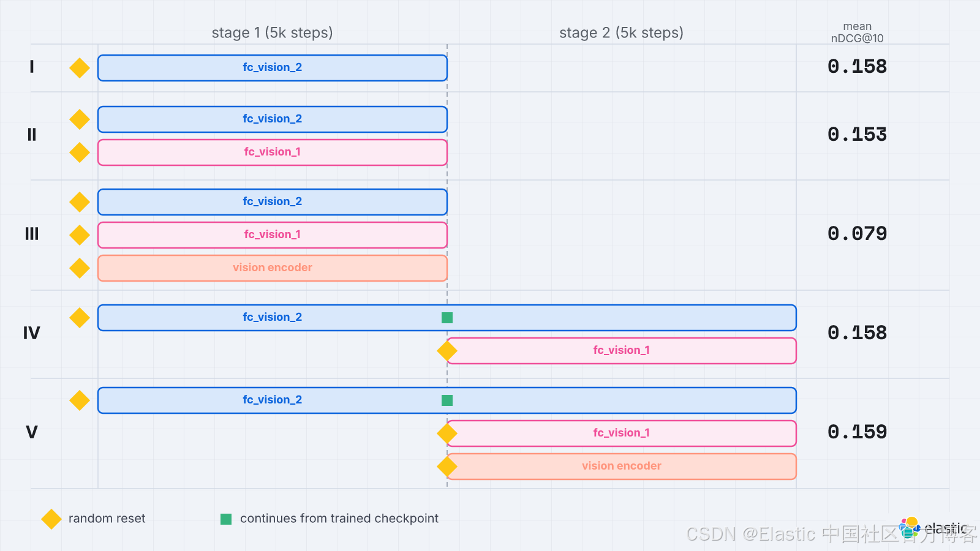Click the row label 'V'
The height and width of the screenshot is (551, 980).
point(32,432)
